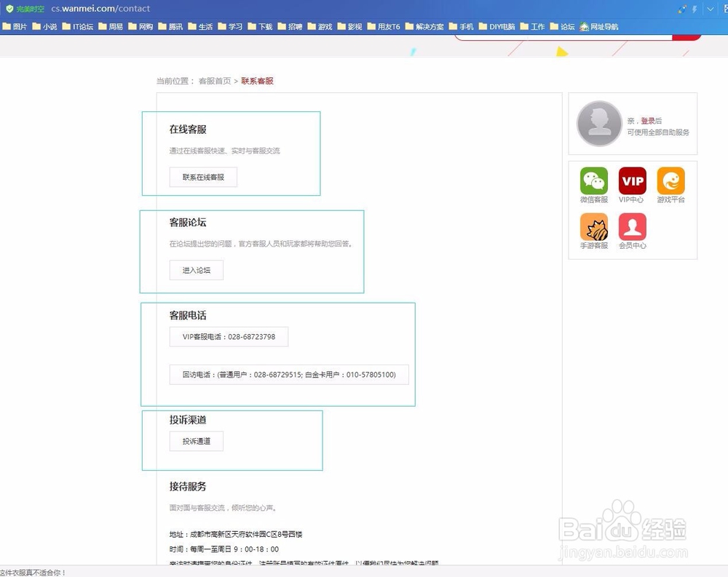The image size is (728, 577).
Task: Expand the chevron dropdown in the browser toolbar
Action: coord(711,9)
